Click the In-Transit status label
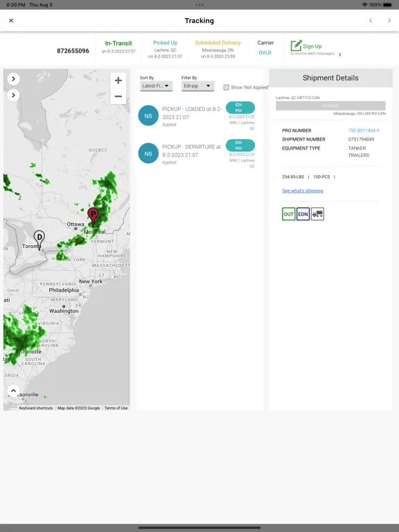Image resolution: width=399 pixels, height=532 pixels. [118, 44]
